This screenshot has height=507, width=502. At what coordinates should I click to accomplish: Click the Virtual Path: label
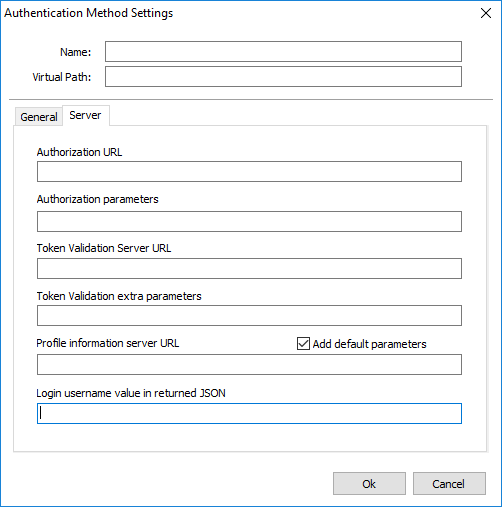(x=62, y=77)
